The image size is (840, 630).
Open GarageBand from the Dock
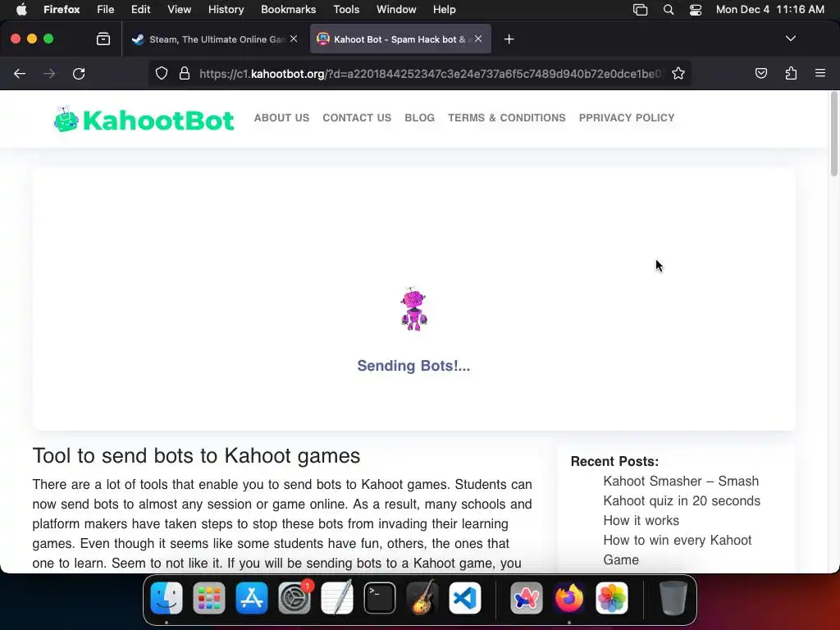tap(422, 598)
